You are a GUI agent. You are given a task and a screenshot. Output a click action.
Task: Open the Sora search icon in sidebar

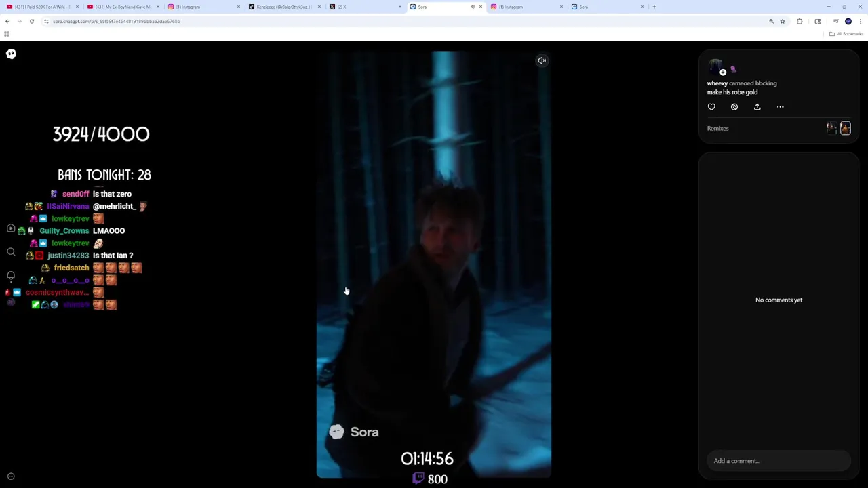(11, 251)
